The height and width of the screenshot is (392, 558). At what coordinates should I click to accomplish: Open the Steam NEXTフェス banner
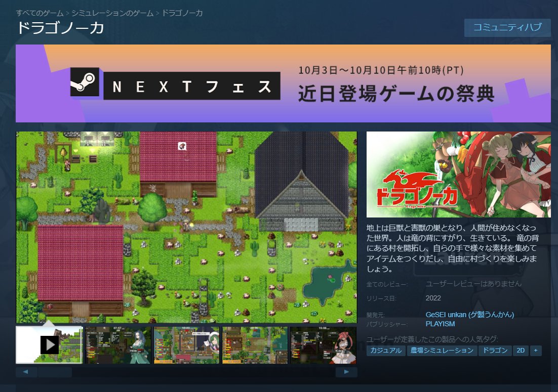coord(283,83)
